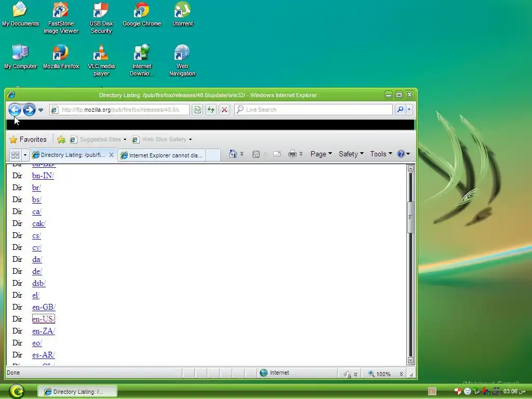
Task: Open the en-GB/ directory link
Action: point(44,307)
